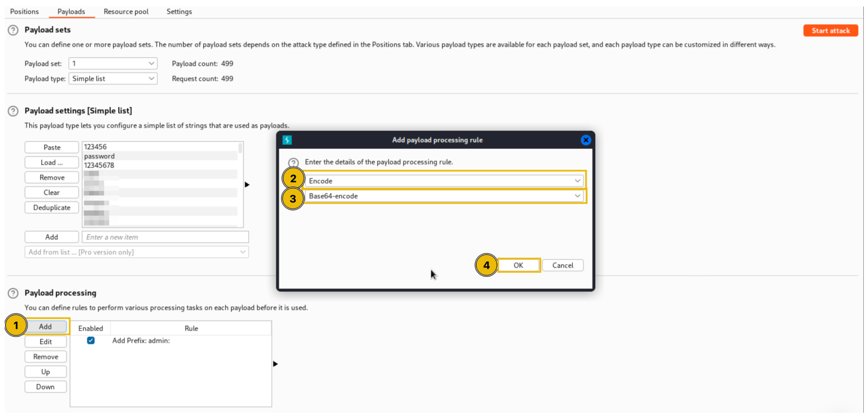Click Remove next to the payload list

(x=52, y=178)
